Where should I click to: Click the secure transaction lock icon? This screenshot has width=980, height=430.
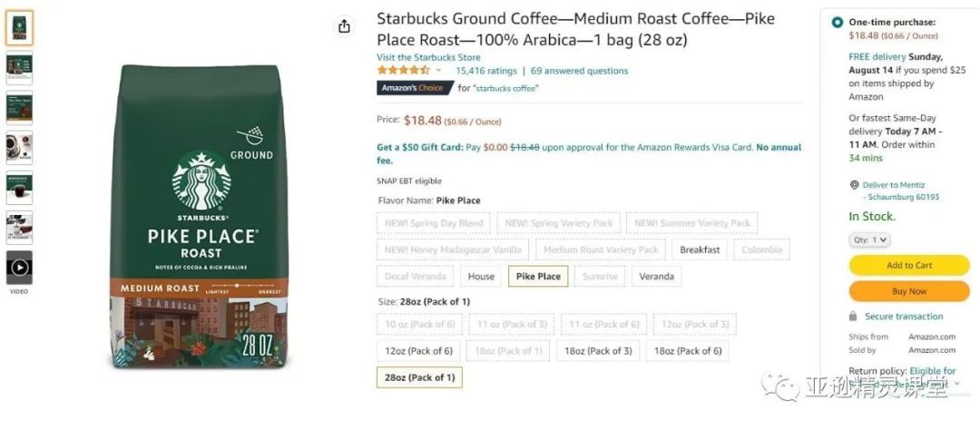(853, 317)
